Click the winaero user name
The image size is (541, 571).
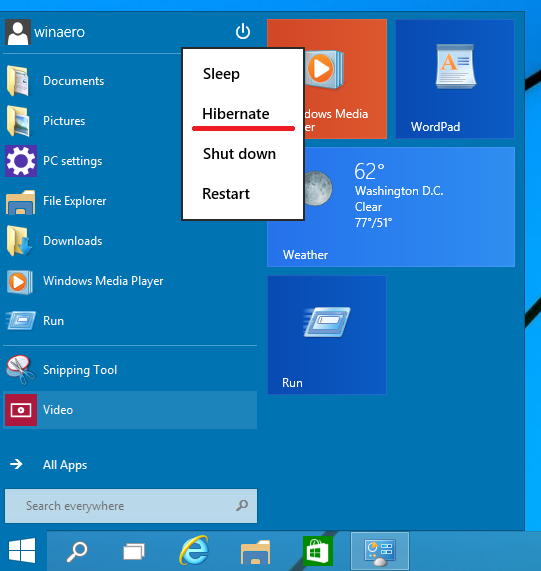coord(59,32)
